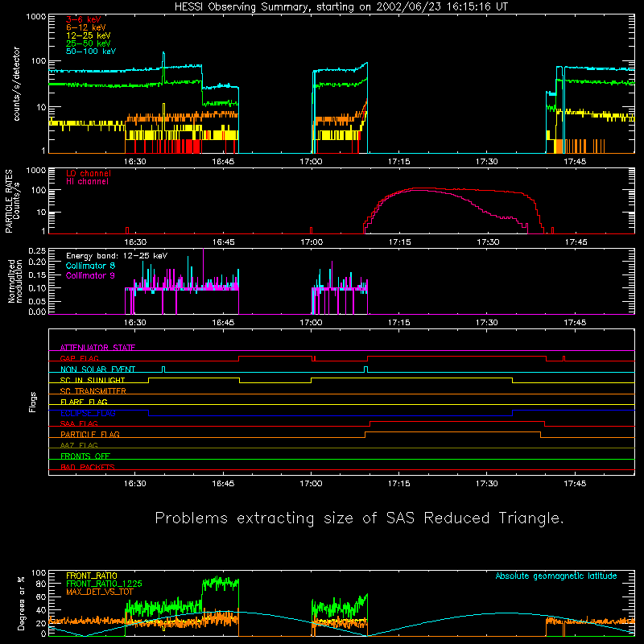This screenshot has height=644, width=644.
Task: Click the 17:15 tick below the counts/s/detector panel
Action: click(x=398, y=162)
